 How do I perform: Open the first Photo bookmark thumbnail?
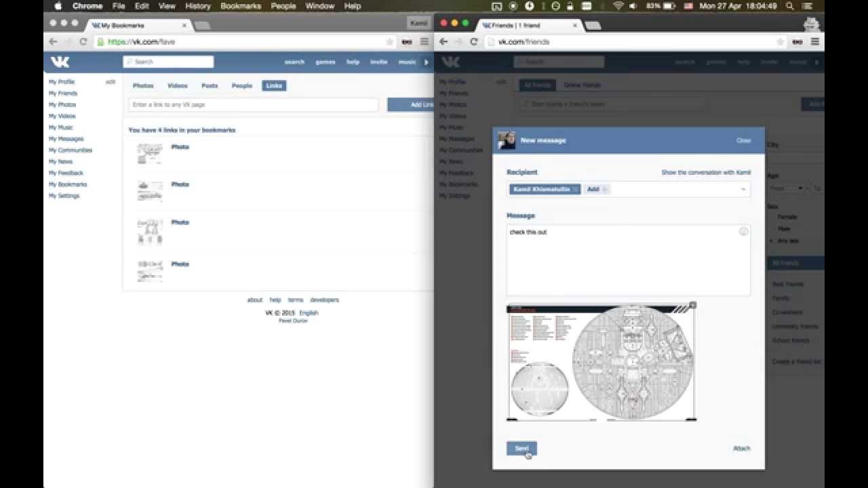150,153
